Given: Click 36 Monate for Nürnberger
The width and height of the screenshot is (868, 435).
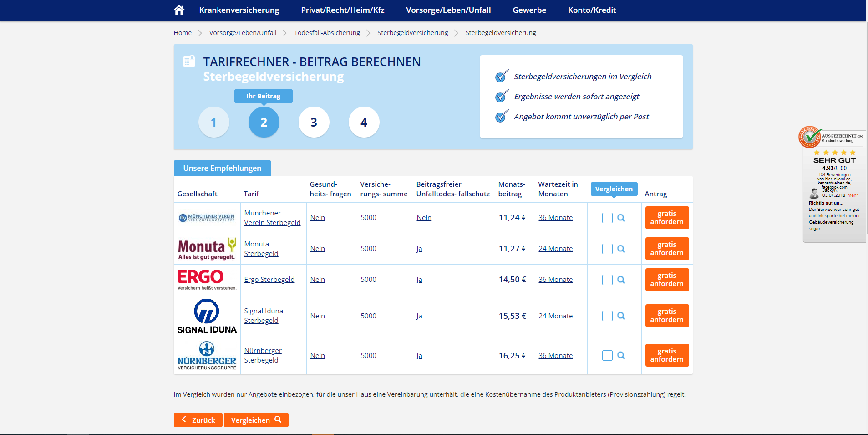Looking at the screenshot, I should pos(555,356).
